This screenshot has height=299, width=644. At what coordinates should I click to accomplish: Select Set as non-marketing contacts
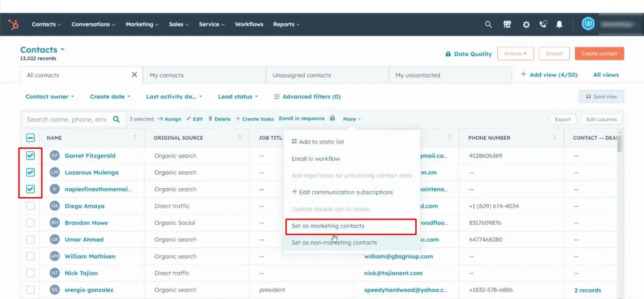(x=352, y=243)
